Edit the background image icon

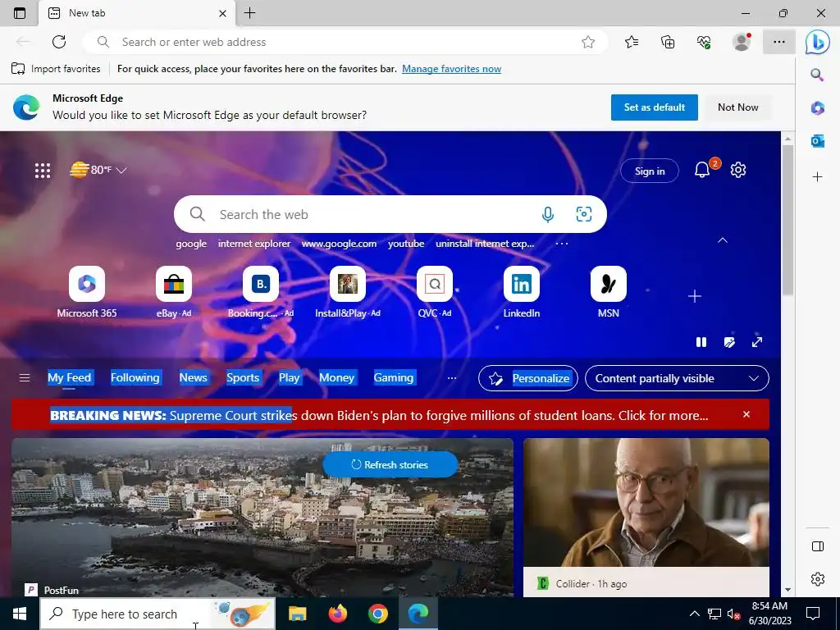[729, 342]
